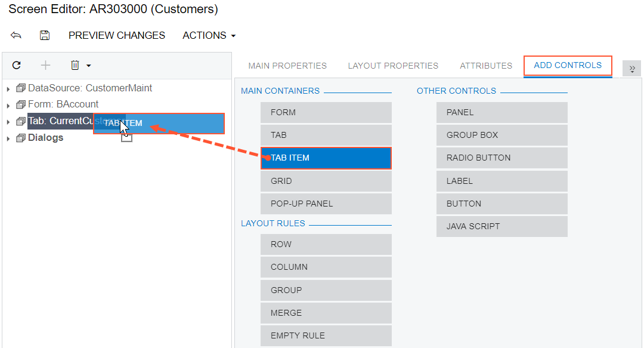Go to the Attributes tab
The image size is (644, 348).
pos(486,66)
